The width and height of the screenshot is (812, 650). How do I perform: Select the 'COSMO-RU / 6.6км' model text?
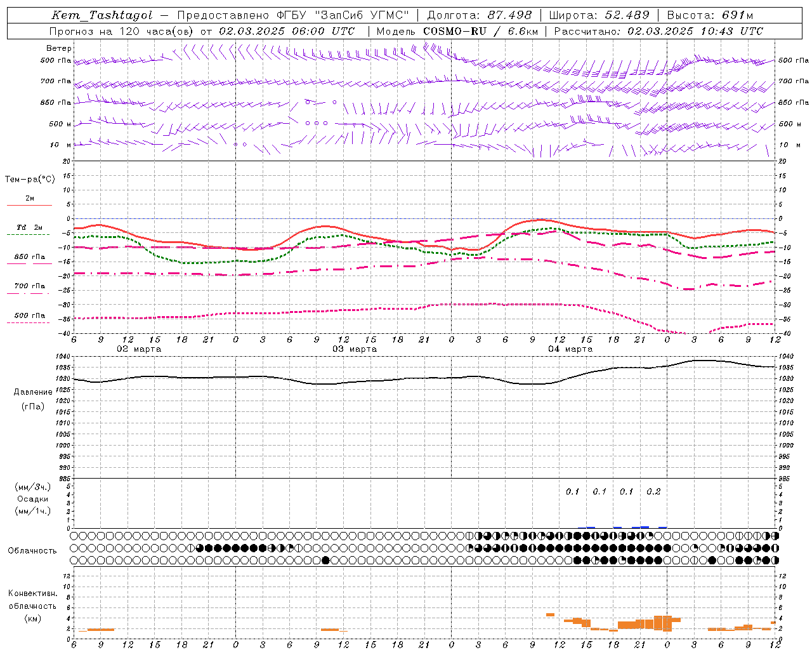pyautogui.click(x=480, y=31)
